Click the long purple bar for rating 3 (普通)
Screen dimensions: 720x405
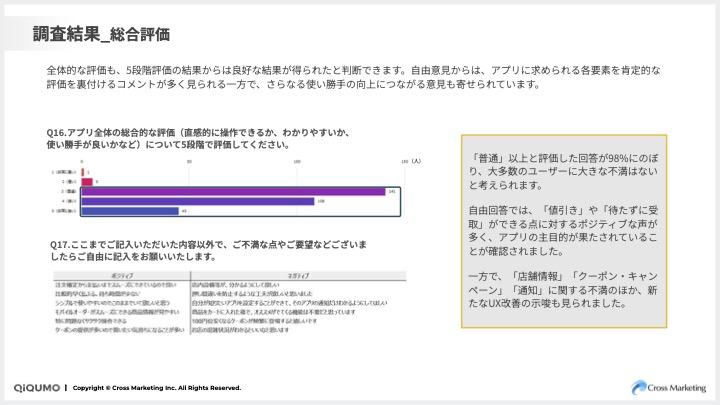(x=233, y=191)
